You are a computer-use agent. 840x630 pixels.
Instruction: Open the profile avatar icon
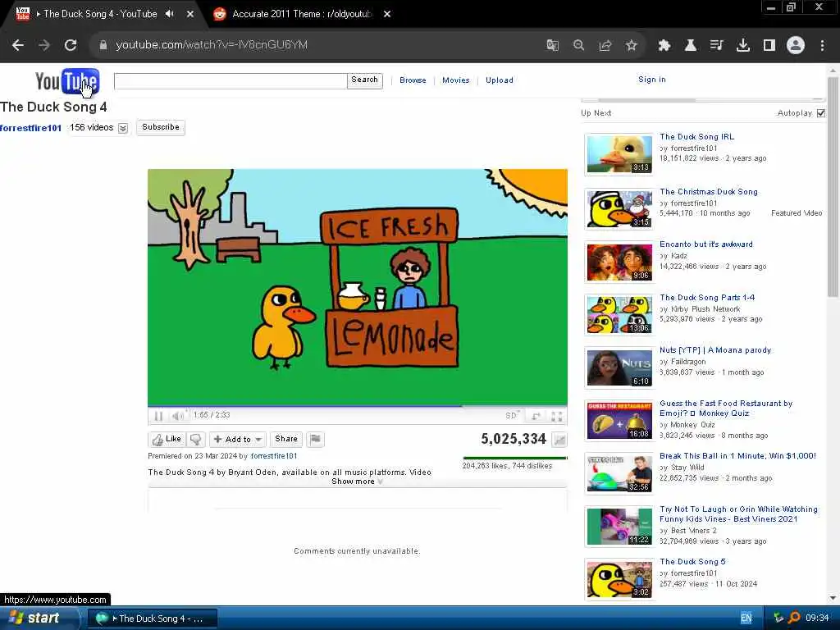coord(796,45)
